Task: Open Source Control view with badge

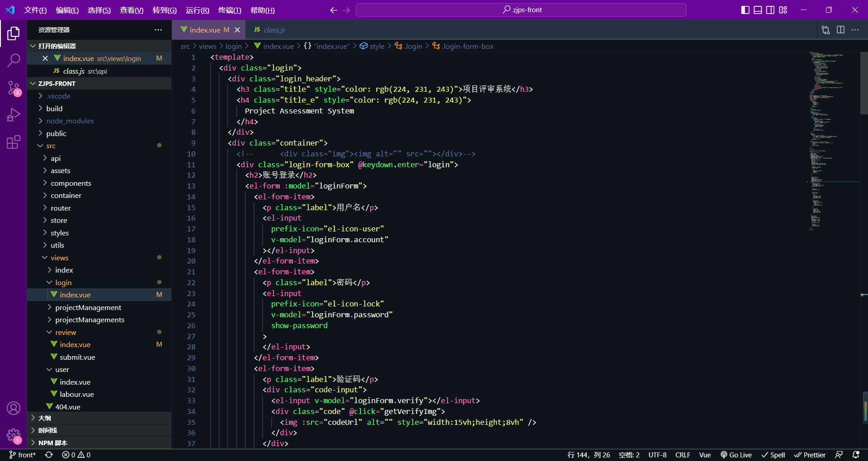Action: [x=14, y=88]
